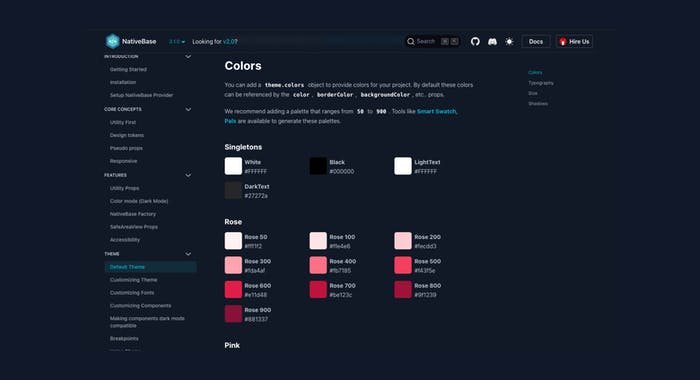Open Installation page in sidebar

click(123, 82)
